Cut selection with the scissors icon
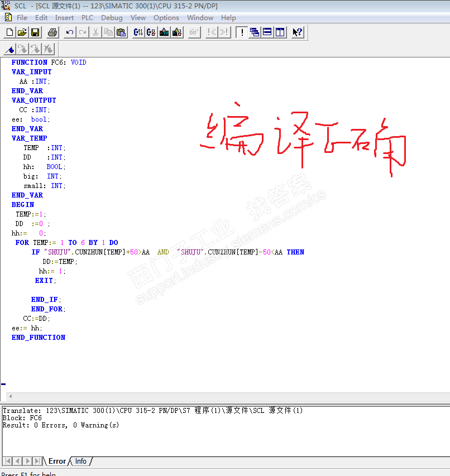Viewport: 450px width, 476px height. (x=95, y=32)
